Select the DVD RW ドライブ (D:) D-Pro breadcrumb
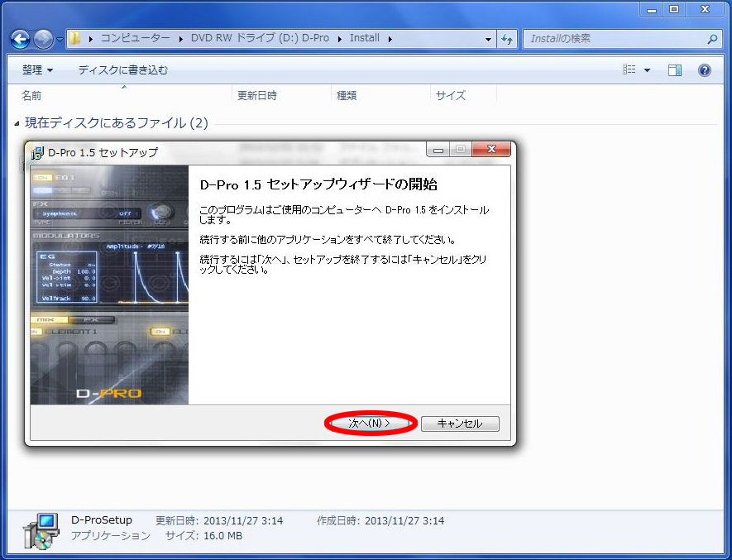732x560 pixels. coord(260,38)
